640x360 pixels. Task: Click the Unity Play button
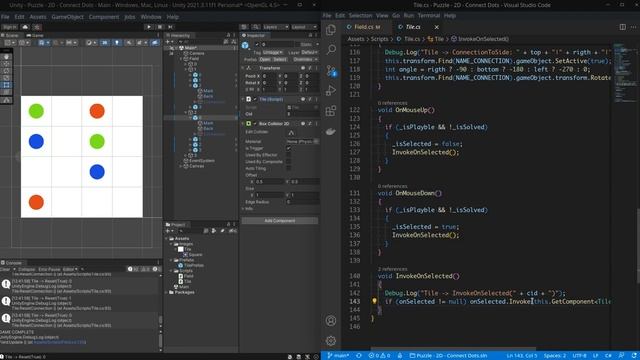(x=149, y=27)
